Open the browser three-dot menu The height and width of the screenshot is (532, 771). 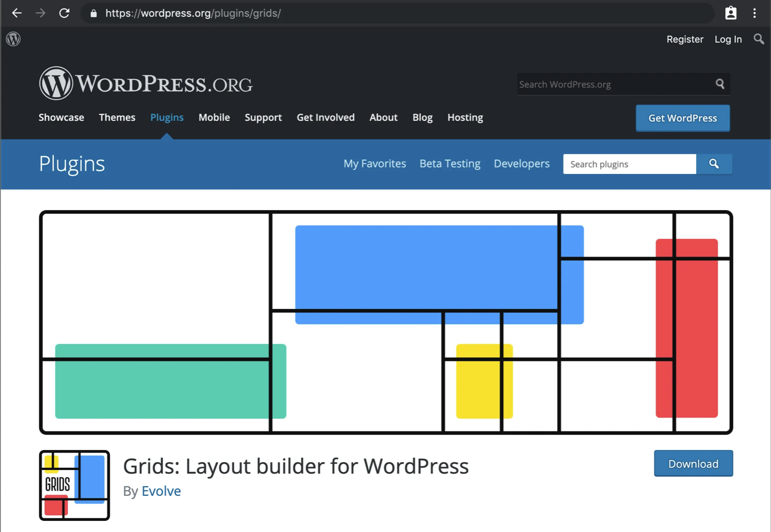click(754, 13)
